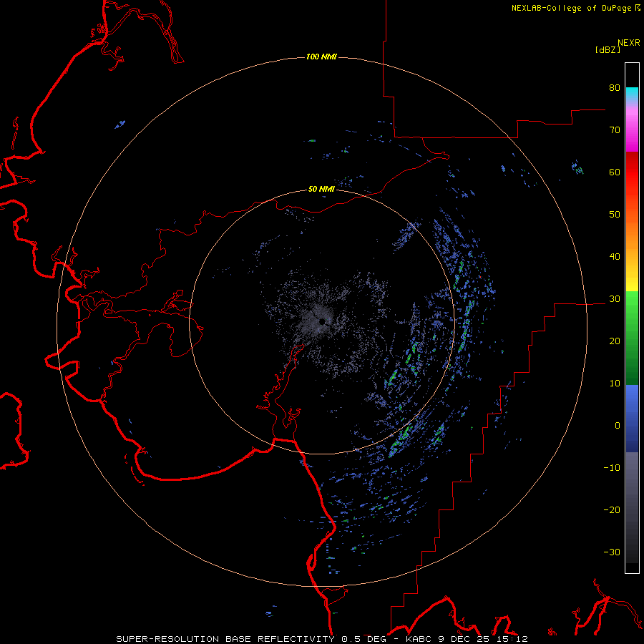Click the [dBZ] unit label
This screenshot has height=644, width=644.
click(x=608, y=49)
